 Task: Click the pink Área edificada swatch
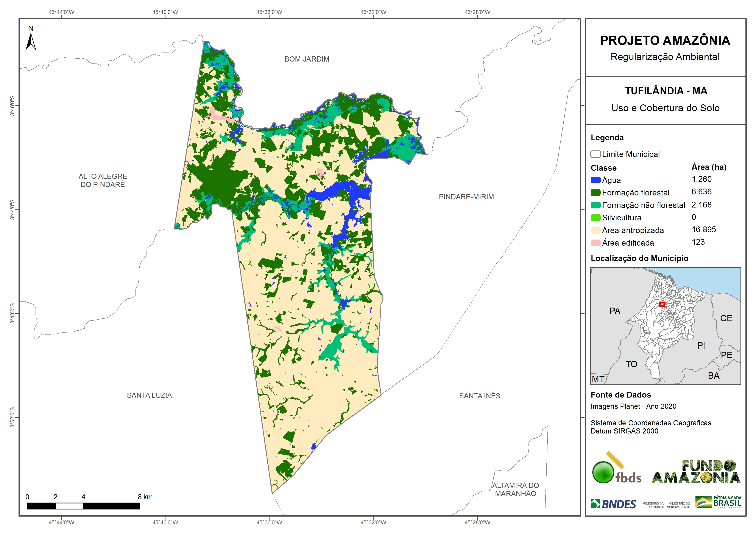(595, 243)
